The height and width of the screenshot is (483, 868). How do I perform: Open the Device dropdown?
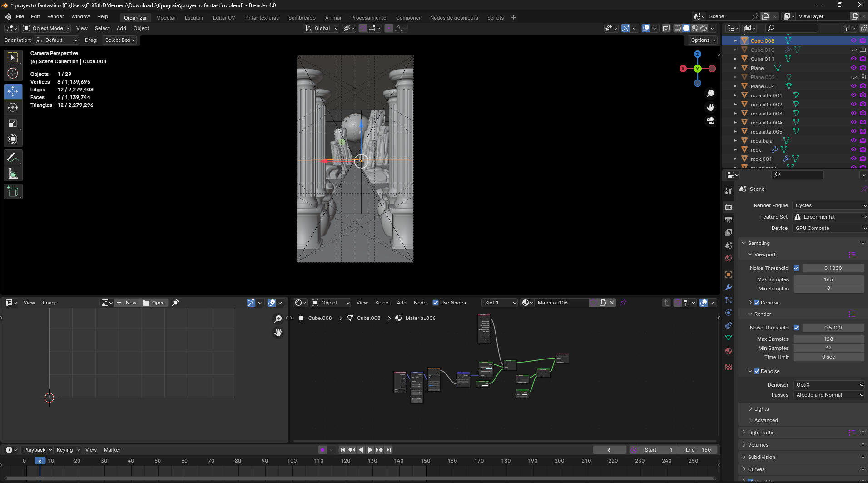[x=830, y=228]
